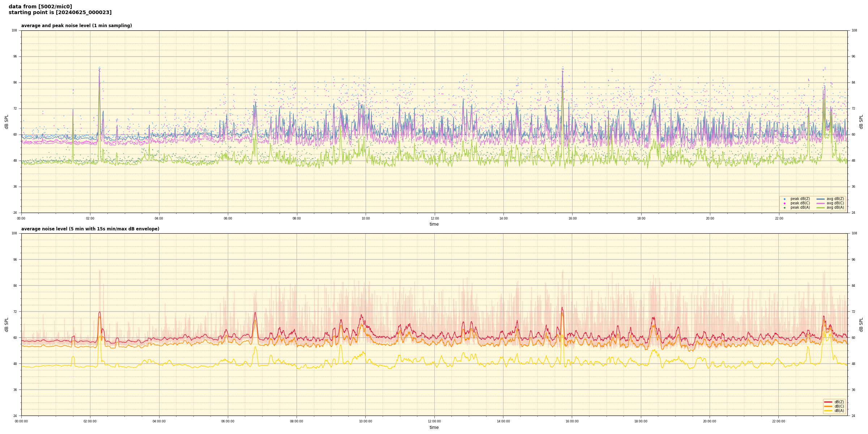Click the top chart title '1 min sampling'
The width and height of the screenshot is (868, 434).
(x=76, y=26)
